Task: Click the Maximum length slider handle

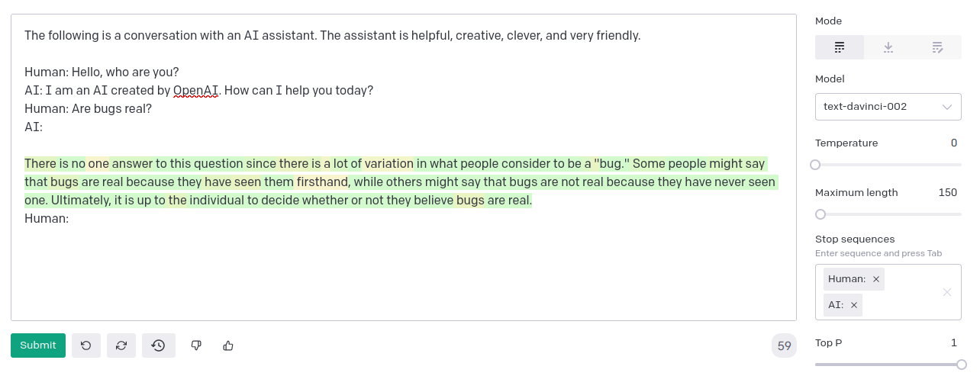Action: pos(820,214)
